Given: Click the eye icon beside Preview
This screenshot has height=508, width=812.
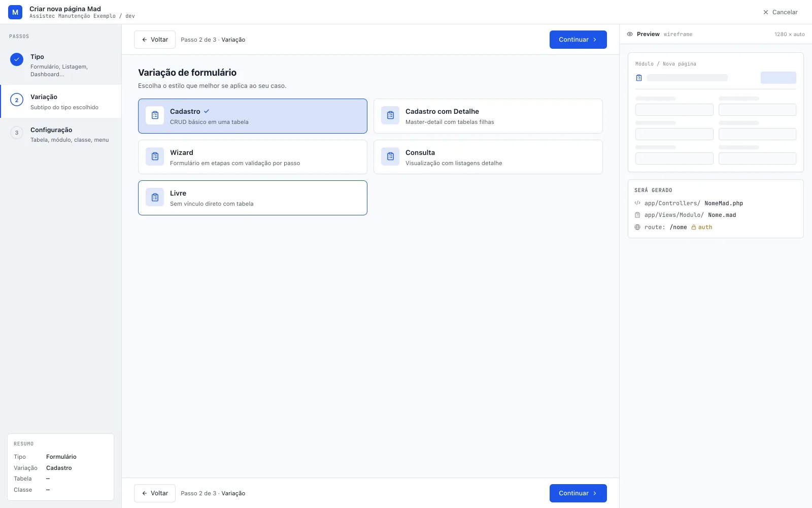Looking at the screenshot, I should (x=630, y=34).
